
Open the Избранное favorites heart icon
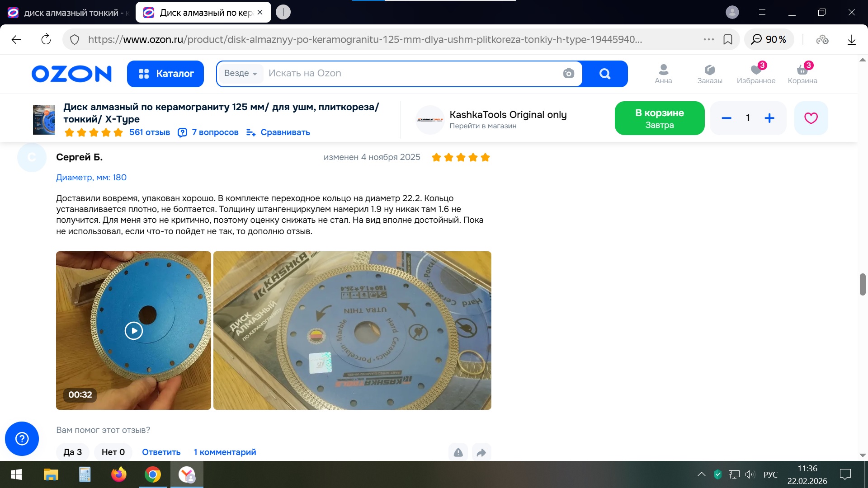tap(756, 74)
